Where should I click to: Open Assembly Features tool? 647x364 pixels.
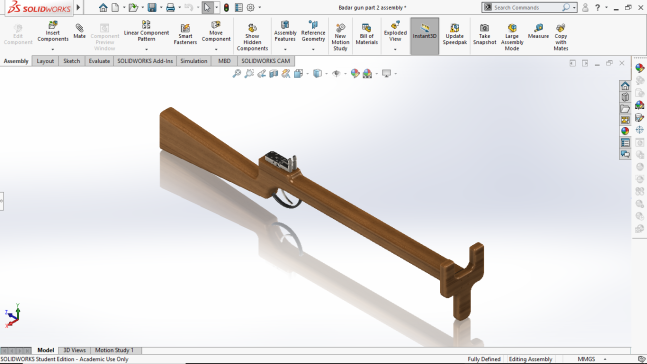click(285, 31)
